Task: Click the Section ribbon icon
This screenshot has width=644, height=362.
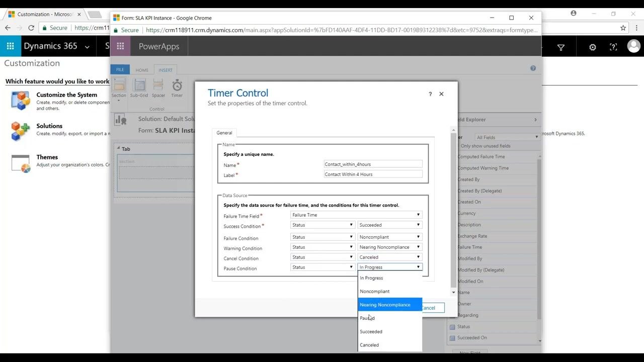Action: [119, 85]
